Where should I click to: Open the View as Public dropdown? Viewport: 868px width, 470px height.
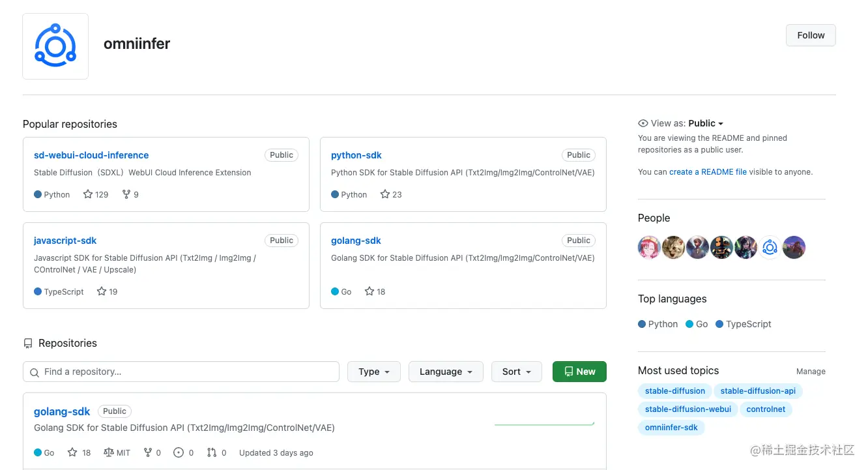tap(706, 123)
